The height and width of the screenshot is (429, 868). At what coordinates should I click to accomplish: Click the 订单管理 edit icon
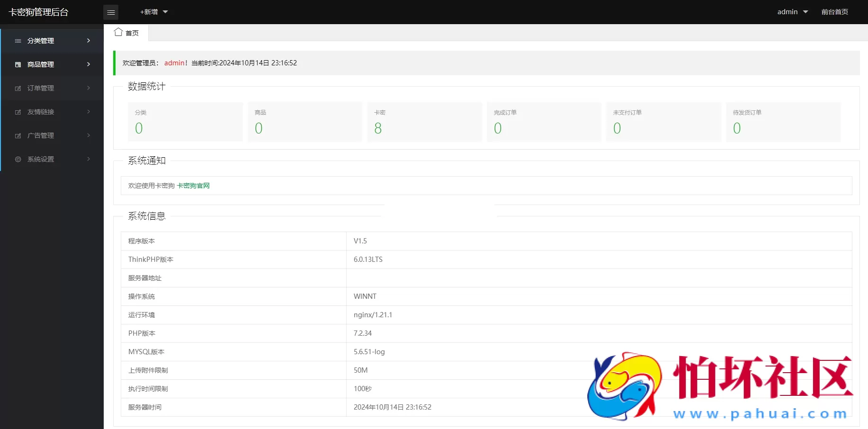point(18,88)
